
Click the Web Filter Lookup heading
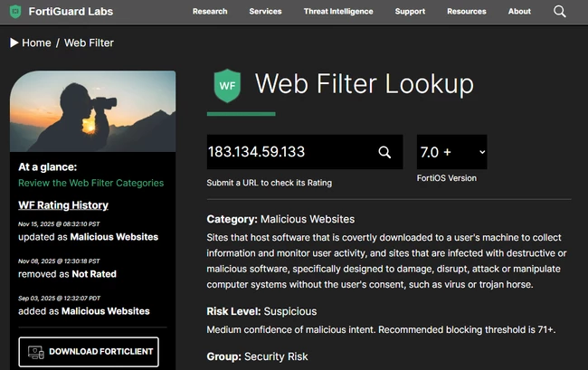click(365, 83)
